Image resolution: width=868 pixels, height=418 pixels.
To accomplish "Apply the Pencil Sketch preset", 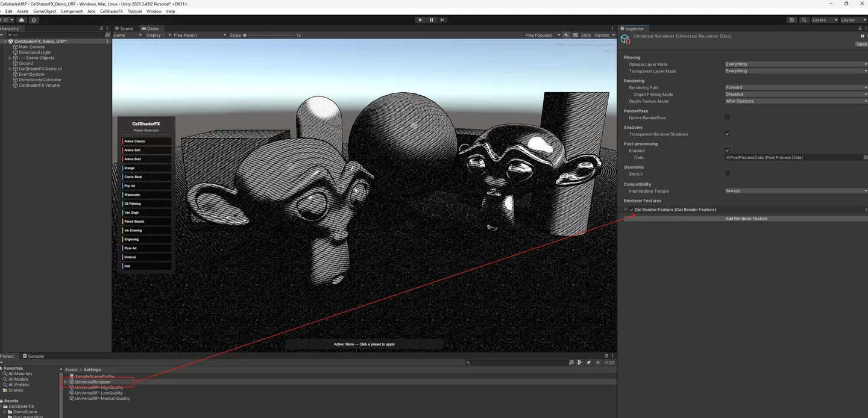I will click(x=146, y=222).
